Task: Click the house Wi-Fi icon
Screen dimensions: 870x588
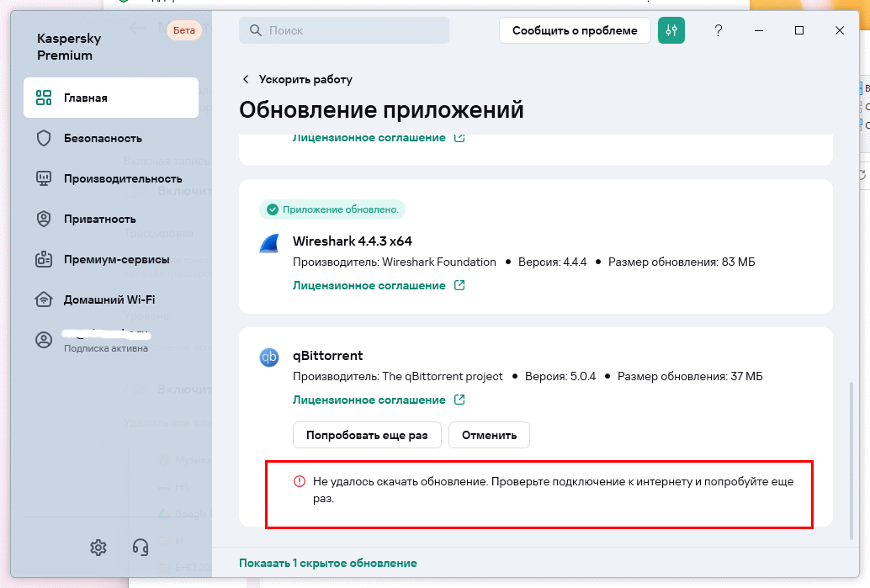Action: click(x=44, y=299)
